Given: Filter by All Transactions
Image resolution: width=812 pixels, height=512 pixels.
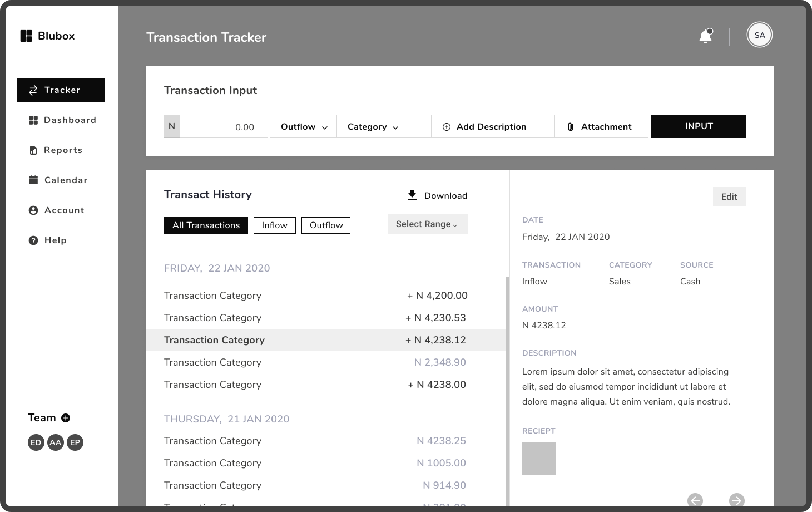Looking at the screenshot, I should [x=206, y=225].
